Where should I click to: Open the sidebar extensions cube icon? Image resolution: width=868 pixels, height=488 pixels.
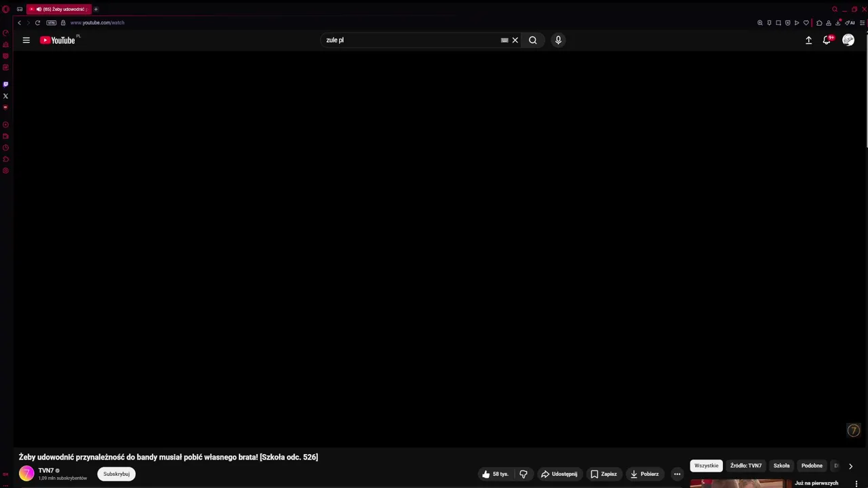[5, 159]
